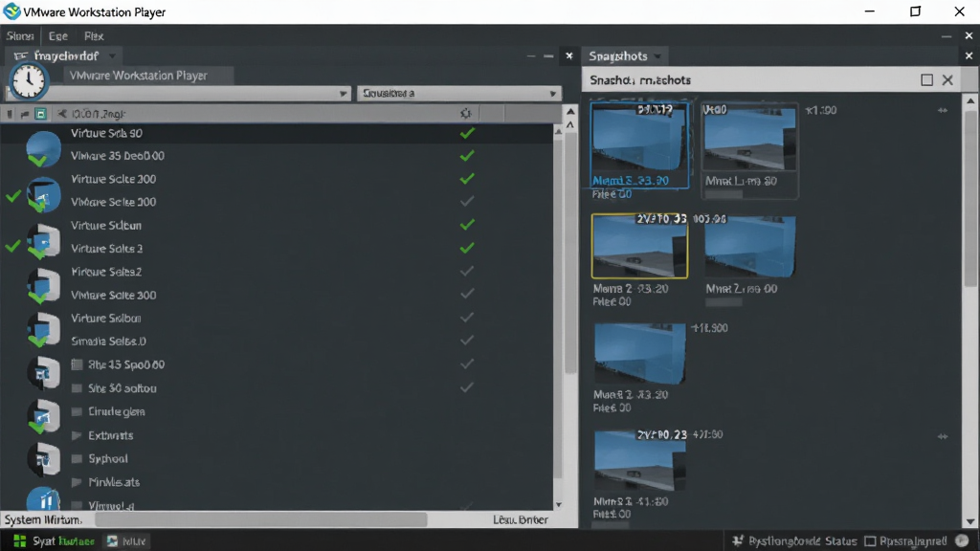This screenshot has width=980, height=551.
Task: Click the horizontal scrollbar beside System Ilfirtum.
Action: (x=260, y=519)
